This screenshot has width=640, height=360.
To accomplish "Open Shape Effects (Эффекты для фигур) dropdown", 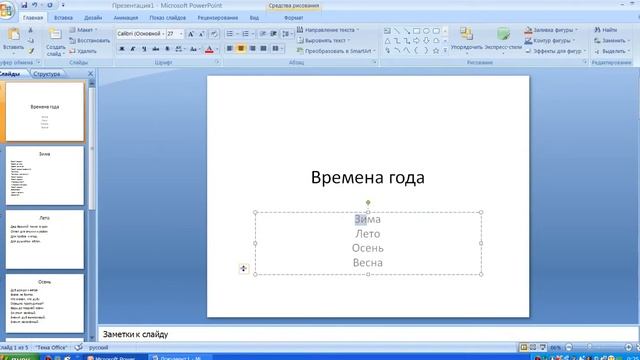I will click(x=556, y=51).
